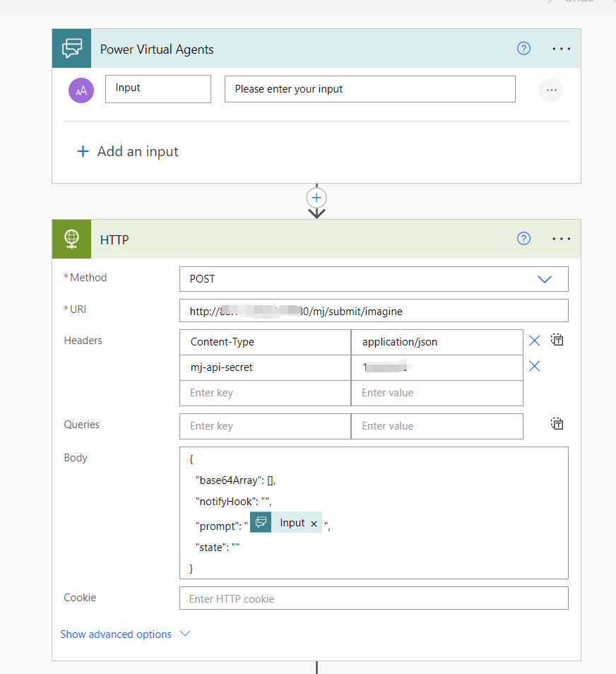Open help for Power Virtual Agents
Viewport: 616px width, 674px height.
523,48
